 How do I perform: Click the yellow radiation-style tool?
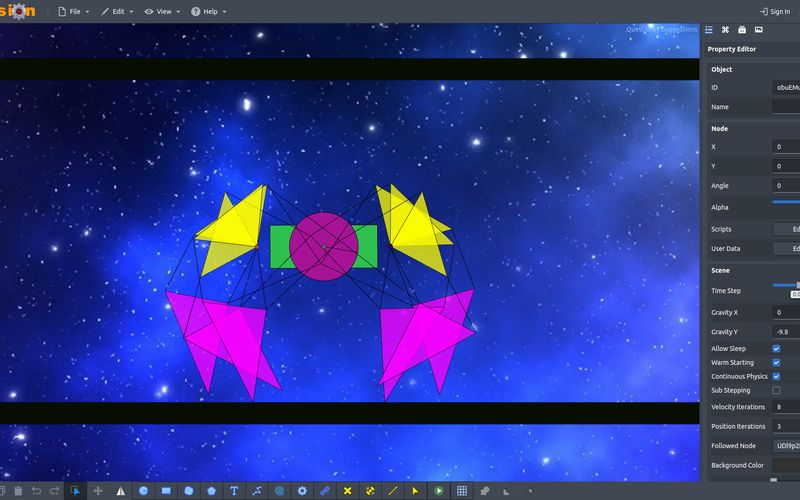pyautogui.click(x=370, y=491)
